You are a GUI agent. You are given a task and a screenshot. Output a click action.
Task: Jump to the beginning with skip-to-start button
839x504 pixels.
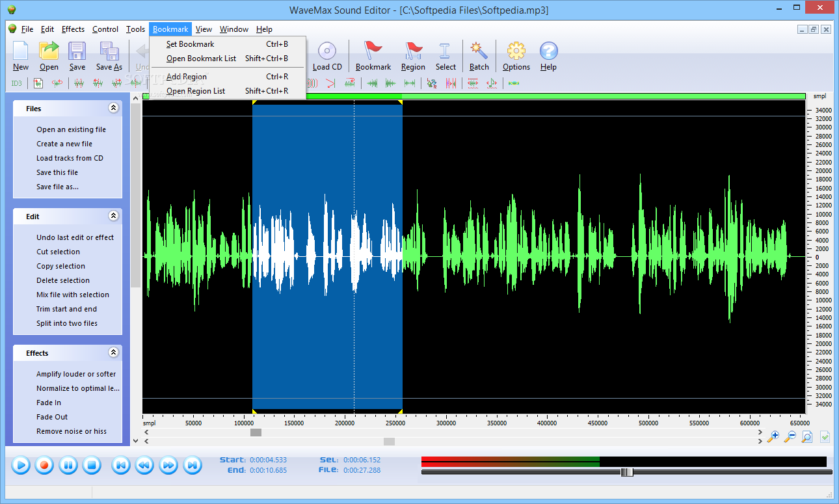point(120,465)
